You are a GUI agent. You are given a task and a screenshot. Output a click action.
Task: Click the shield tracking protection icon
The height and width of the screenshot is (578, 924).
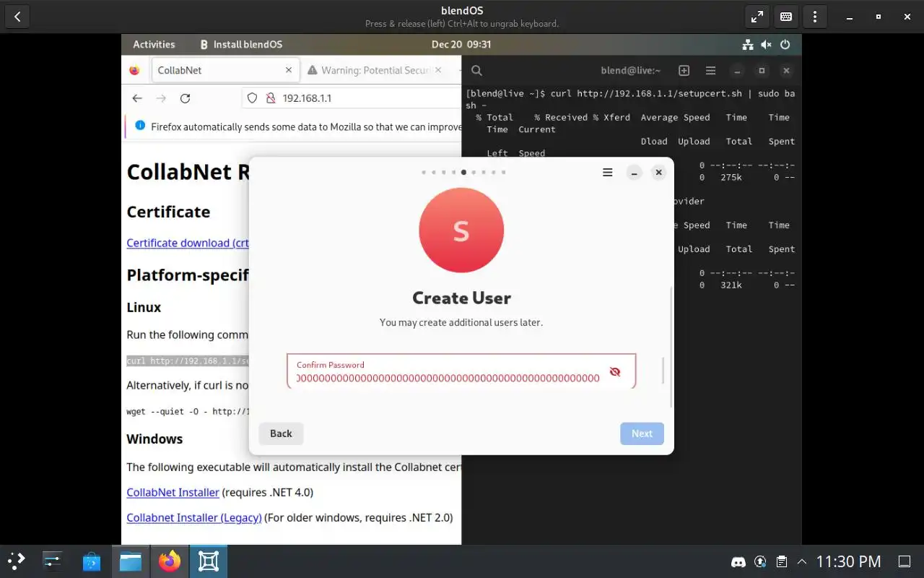click(x=252, y=98)
